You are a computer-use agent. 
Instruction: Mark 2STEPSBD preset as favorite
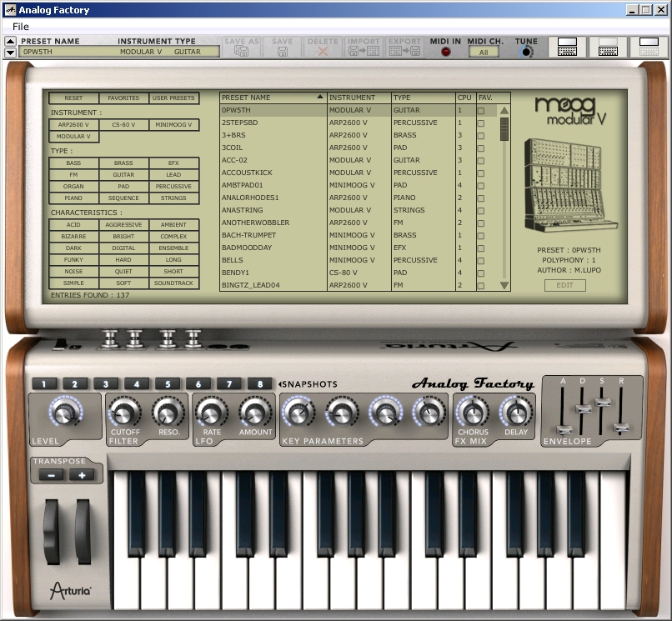tap(481, 123)
